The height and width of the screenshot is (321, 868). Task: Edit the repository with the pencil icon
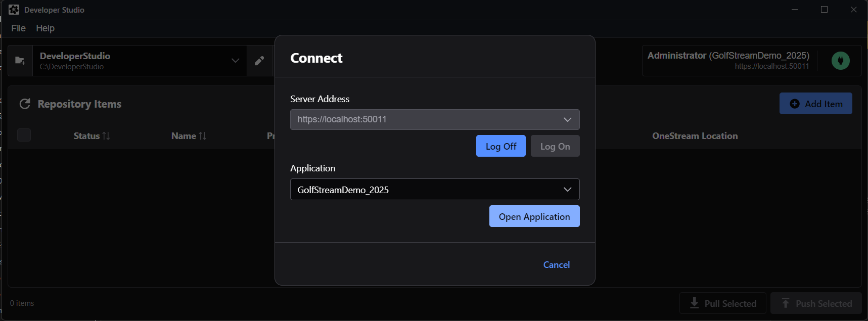[x=259, y=61]
